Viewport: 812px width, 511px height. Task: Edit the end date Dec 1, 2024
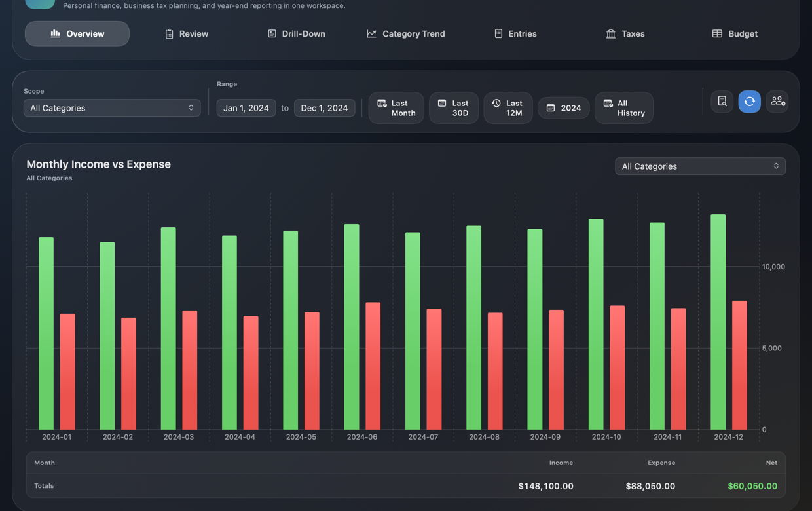click(x=324, y=108)
